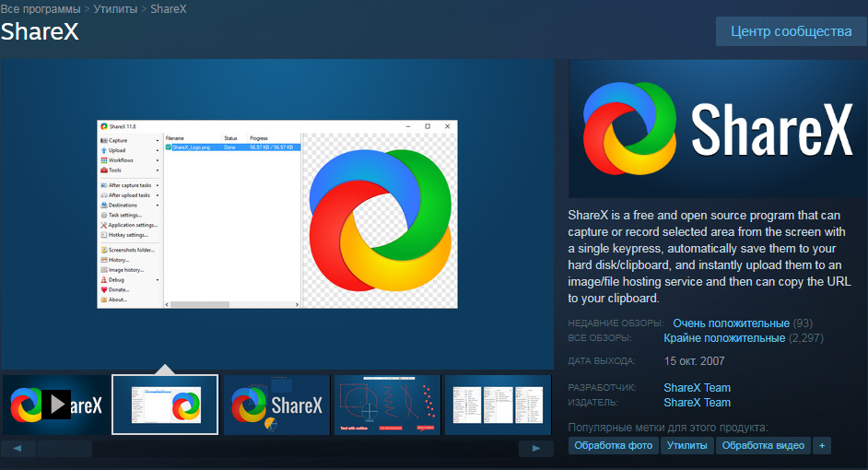Click the left arrow of thumbnail strip
This screenshot has width=868, height=470.
click(x=18, y=449)
